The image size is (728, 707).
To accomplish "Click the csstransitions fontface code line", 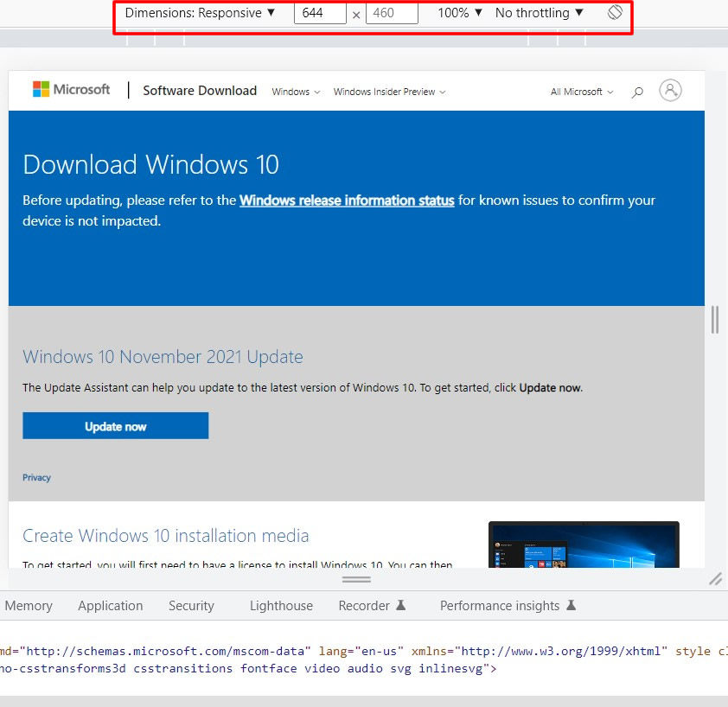I will click(x=248, y=668).
